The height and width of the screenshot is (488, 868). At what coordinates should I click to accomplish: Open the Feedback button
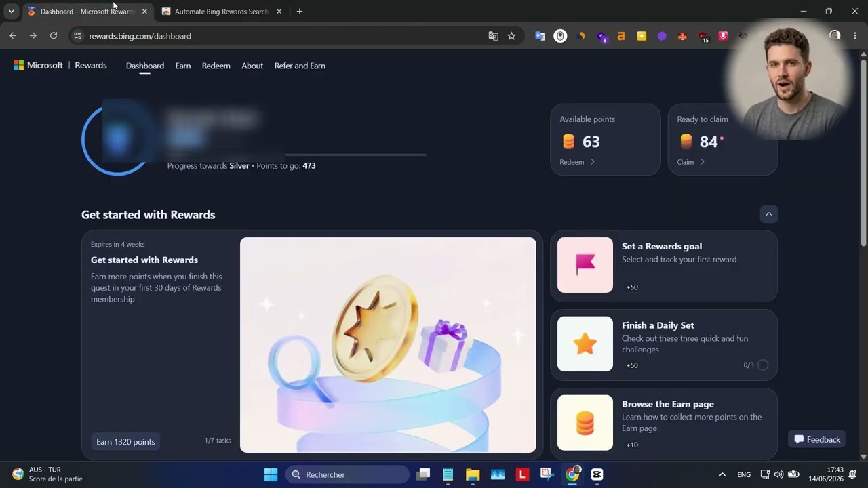[x=817, y=439]
